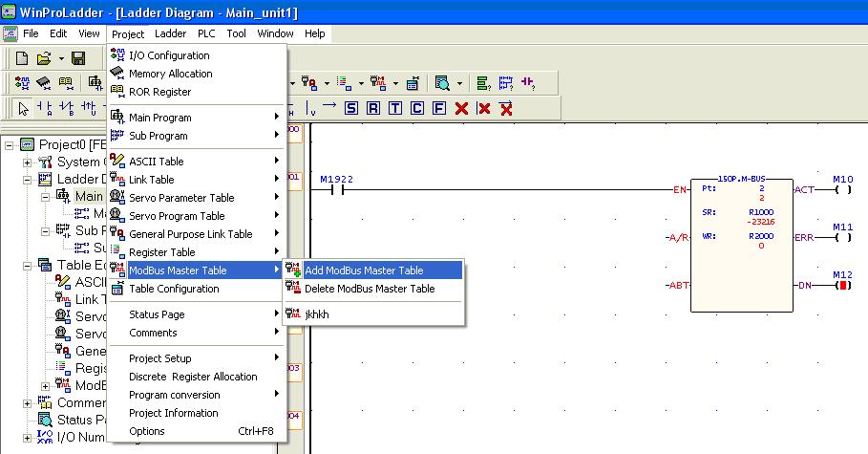Open the Servo Parameter Table submenu

[197, 198]
